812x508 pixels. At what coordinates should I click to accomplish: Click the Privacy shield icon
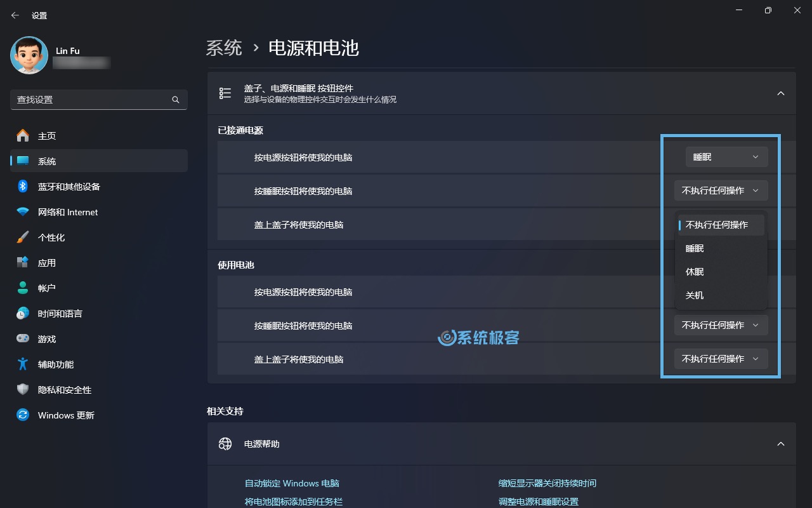(x=23, y=389)
